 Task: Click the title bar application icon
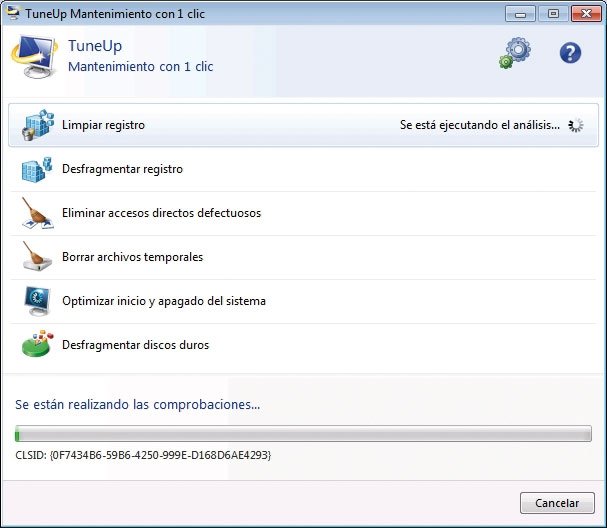(x=14, y=13)
